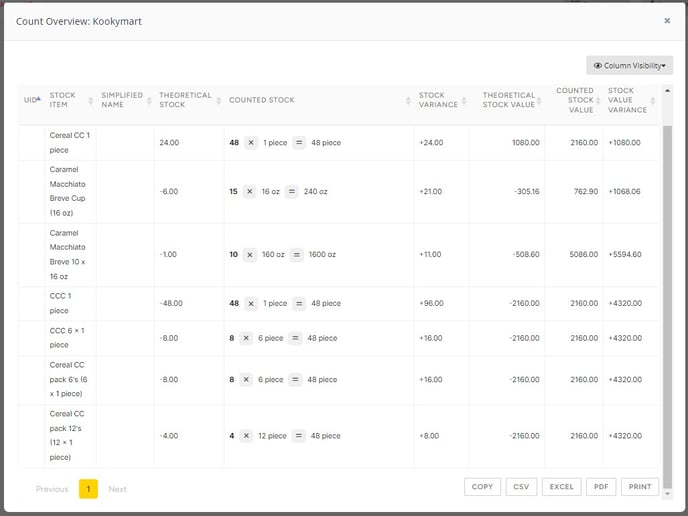Click the Stock Item sort icon
Screen dimensions: 688x516
[91, 100]
